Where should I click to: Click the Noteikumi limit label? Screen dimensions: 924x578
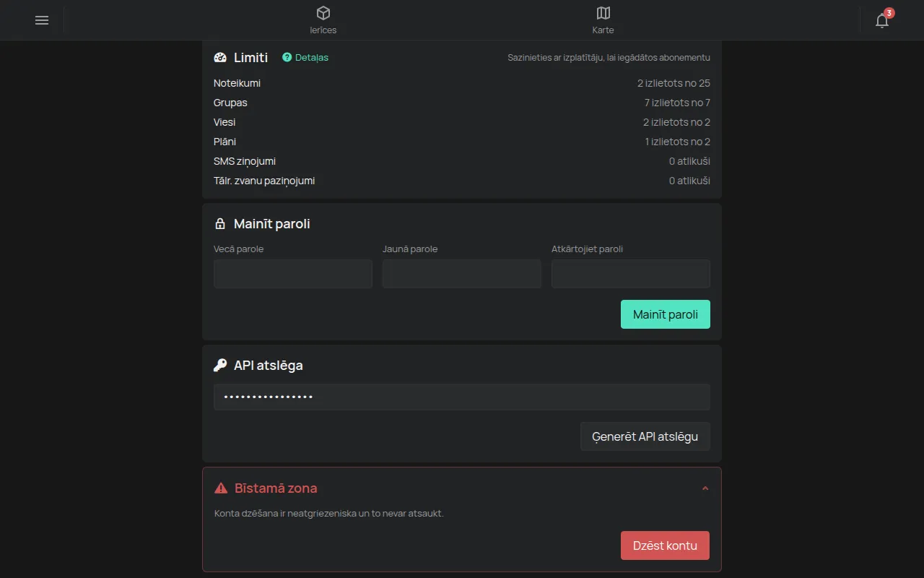coord(237,83)
